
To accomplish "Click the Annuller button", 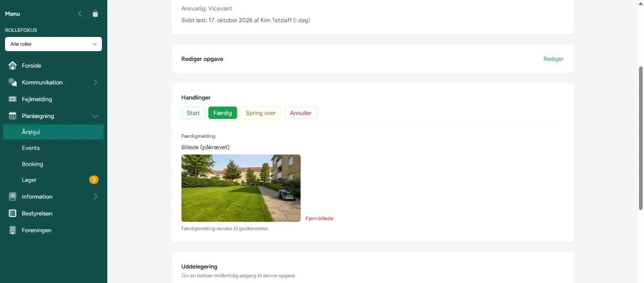I will coord(301,113).
